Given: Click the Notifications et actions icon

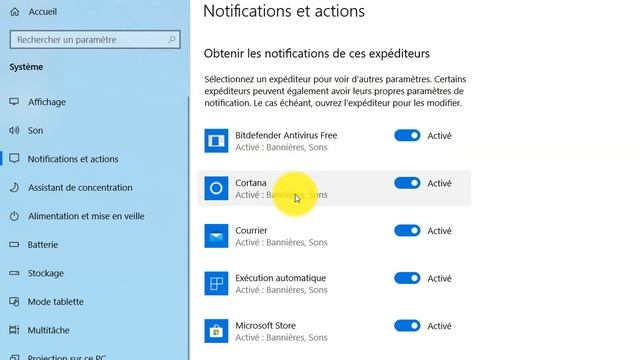Looking at the screenshot, I should (x=14, y=158).
